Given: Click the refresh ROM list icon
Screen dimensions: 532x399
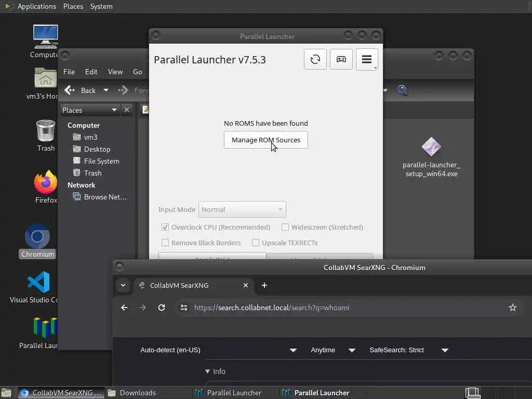Looking at the screenshot, I should click(315, 59).
